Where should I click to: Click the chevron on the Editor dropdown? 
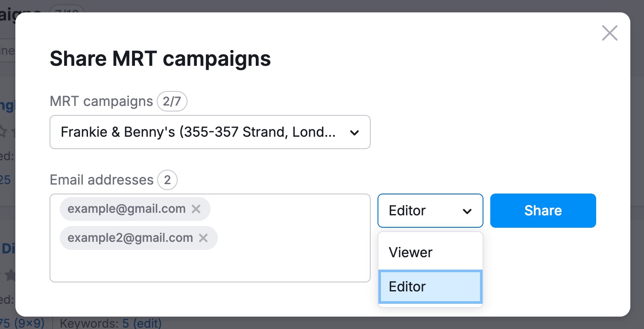click(467, 211)
